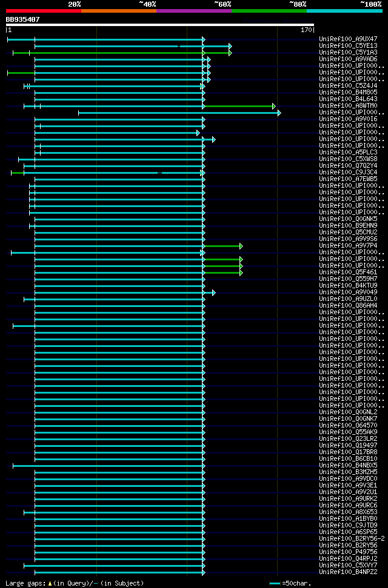Click the white query sequence bar
The height and width of the screenshot is (588, 388).
[x=159, y=25]
